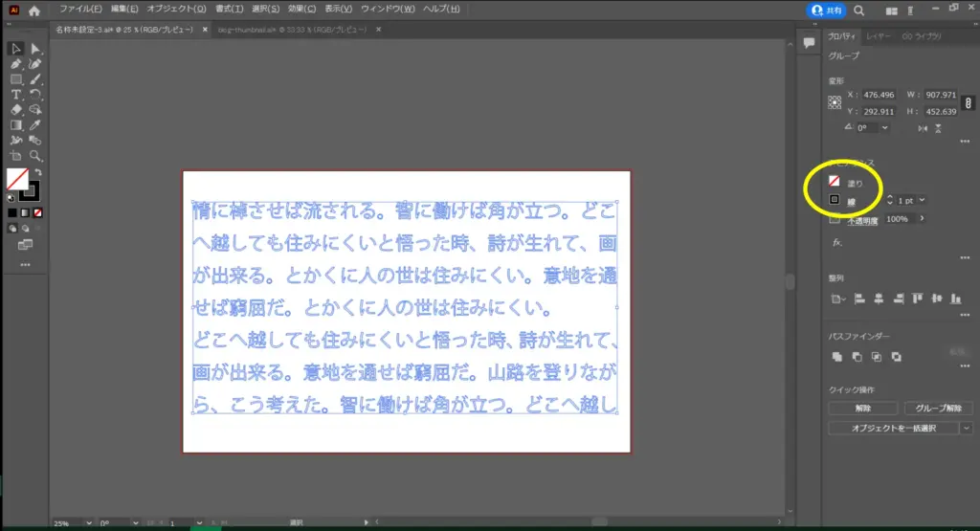
Task: Open Edit Toolbar three dots
Action: tap(25, 265)
